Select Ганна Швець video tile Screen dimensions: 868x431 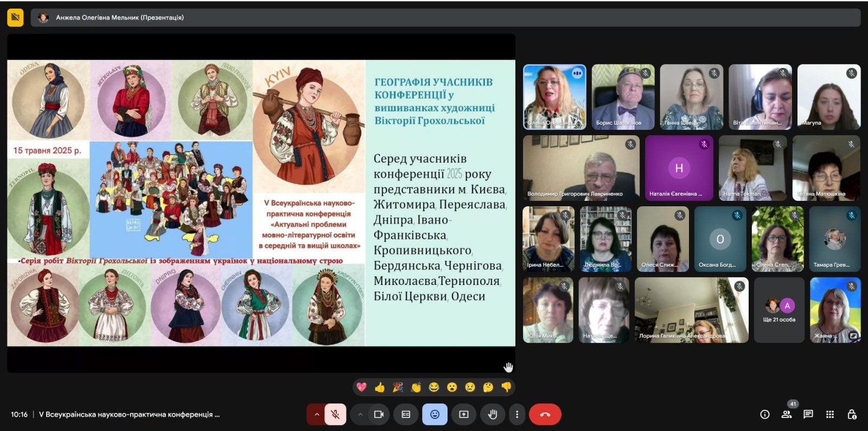pos(691,97)
